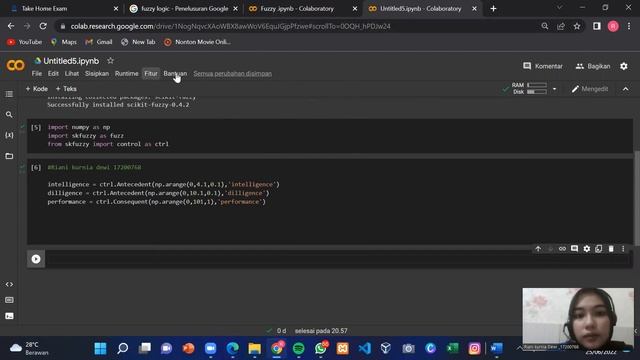Open Nonton Movie Online bookmark
Screen dimensions: 640x360
197,42
